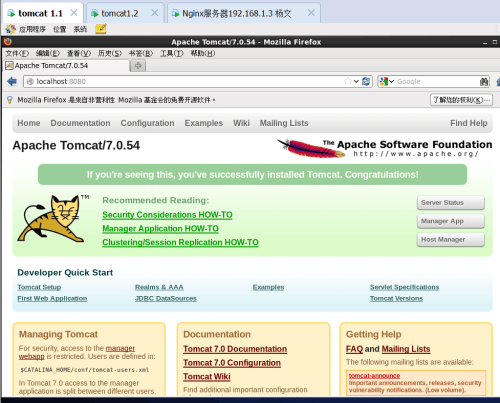Close the Nginx 192.168.1.3 VM tab

click(x=311, y=13)
